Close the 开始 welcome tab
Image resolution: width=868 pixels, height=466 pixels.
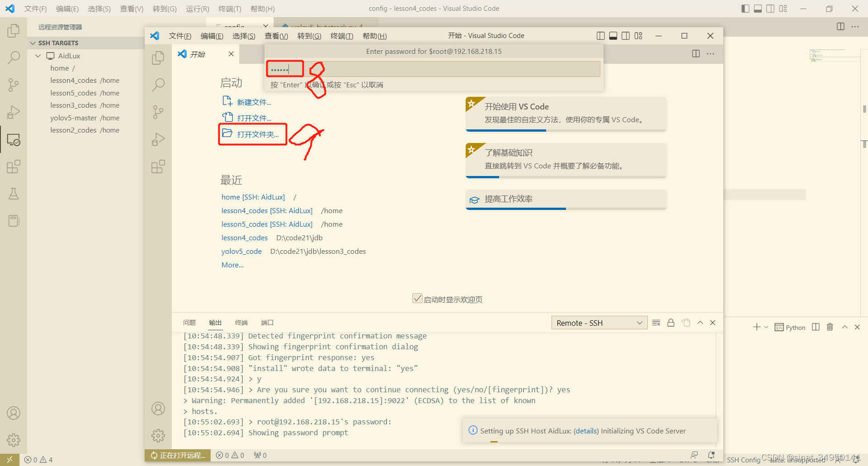(231, 54)
